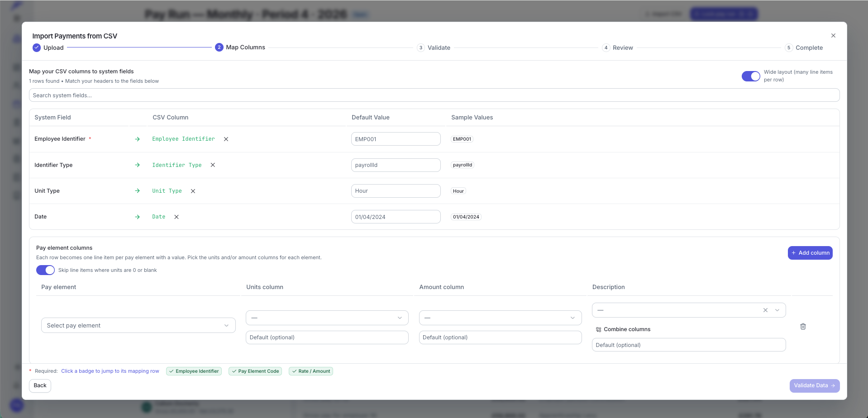Click the Combine columns label
Viewport: 868px width, 418px height.
click(x=627, y=329)
